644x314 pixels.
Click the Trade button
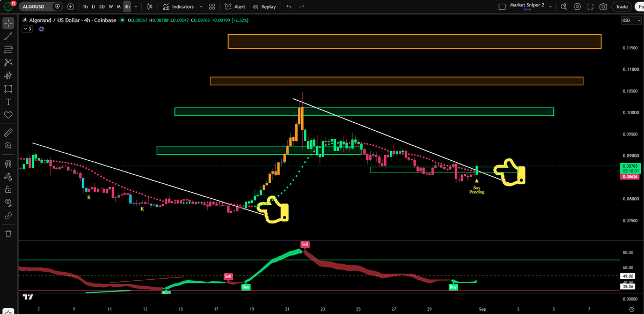point(621,6)
